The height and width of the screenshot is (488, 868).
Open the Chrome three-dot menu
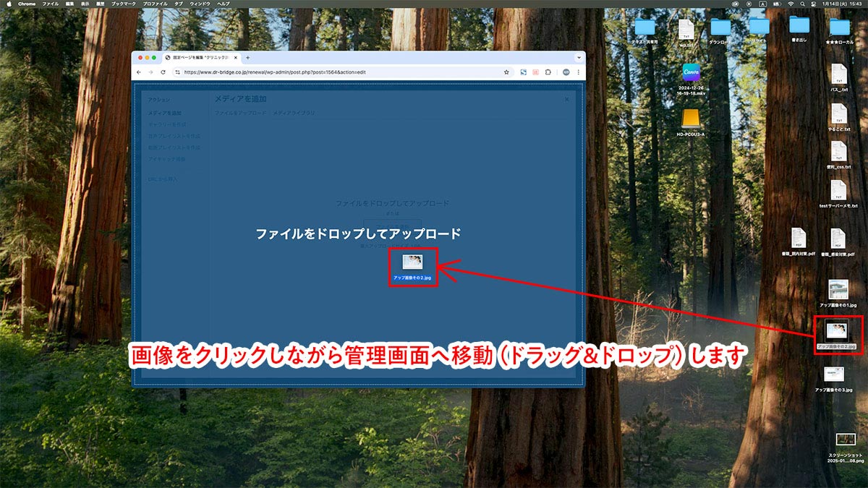coord(578,72)
